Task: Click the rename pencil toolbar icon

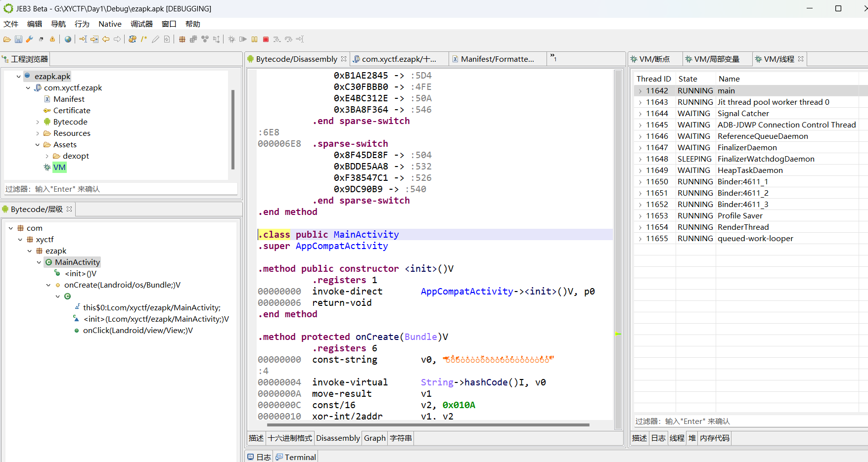Action: click(155, 39)
